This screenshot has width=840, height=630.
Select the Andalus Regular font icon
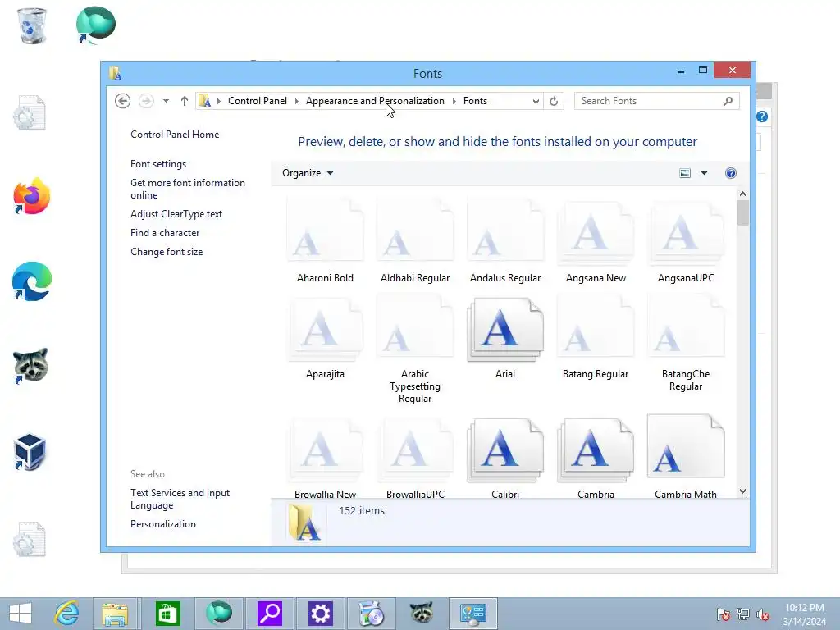(505, 231)
